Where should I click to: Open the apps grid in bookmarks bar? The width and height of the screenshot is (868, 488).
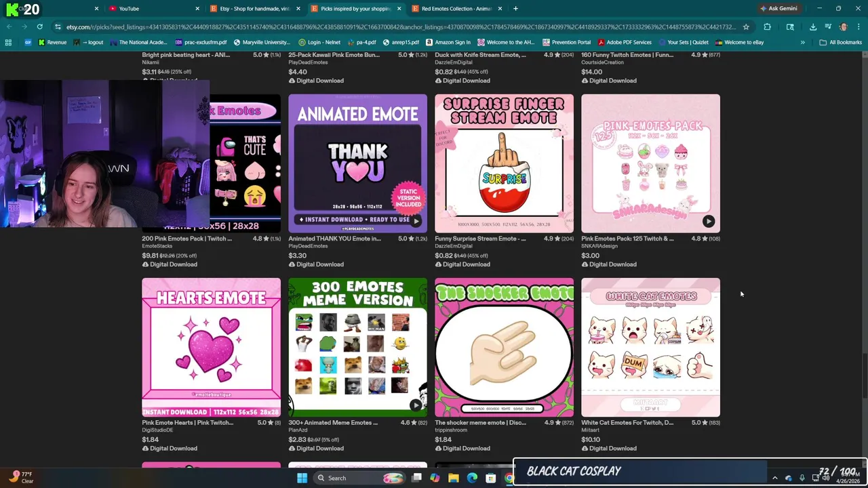click(8, 42)
